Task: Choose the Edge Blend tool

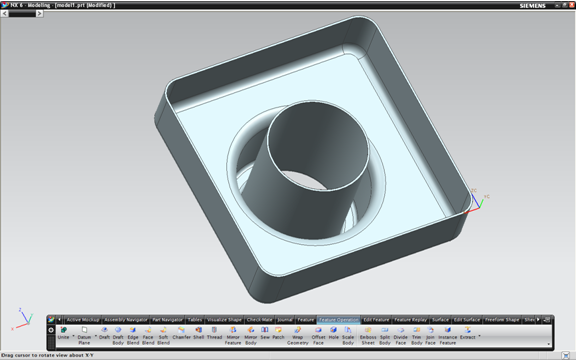Action: (133, 336)
